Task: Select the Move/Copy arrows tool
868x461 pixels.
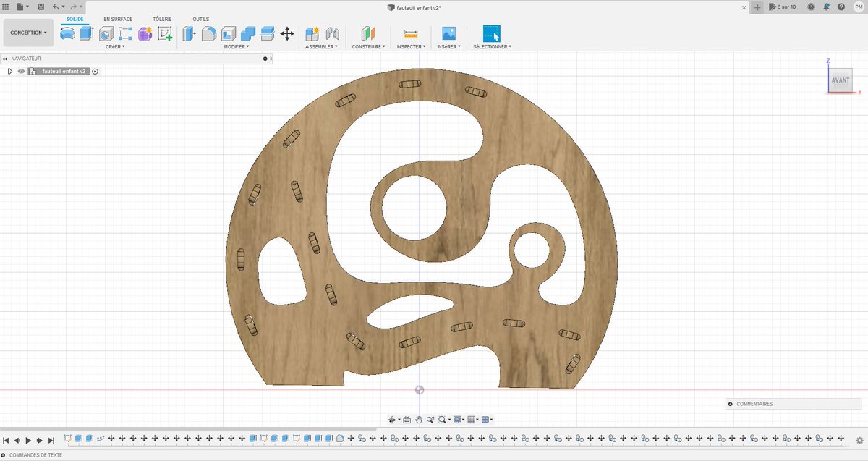Action: coord(286,33)
